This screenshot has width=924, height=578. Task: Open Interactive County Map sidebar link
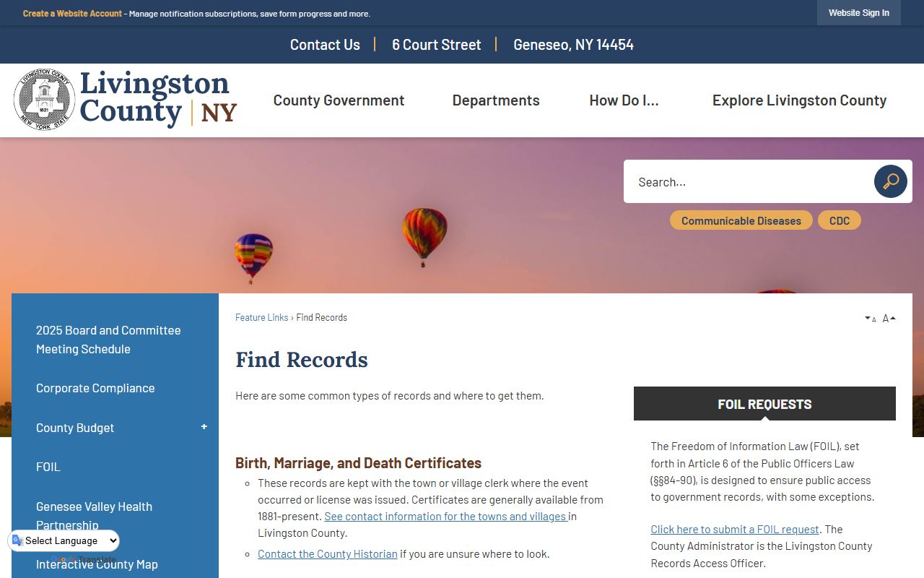click(x=97, y=564)
